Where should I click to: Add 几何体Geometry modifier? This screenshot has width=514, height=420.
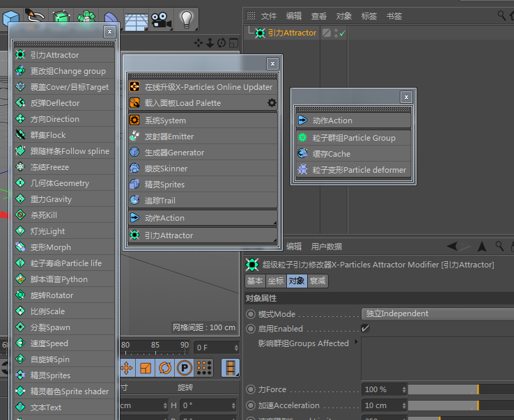64,183
